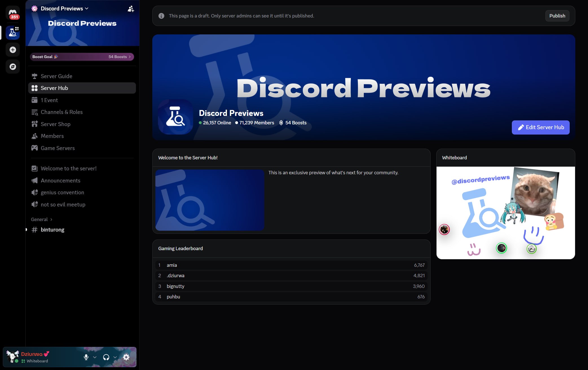
Task: Select .dziurwa leaderboard row
Action: pos(291,276)
